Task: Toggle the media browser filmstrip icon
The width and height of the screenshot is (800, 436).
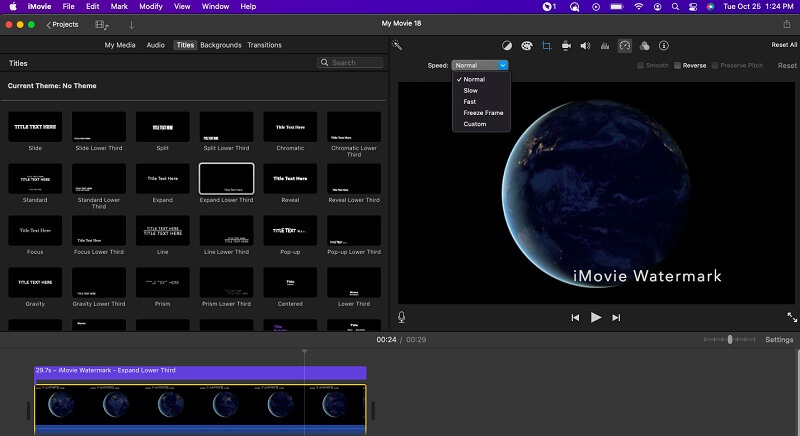Action: 102,24
